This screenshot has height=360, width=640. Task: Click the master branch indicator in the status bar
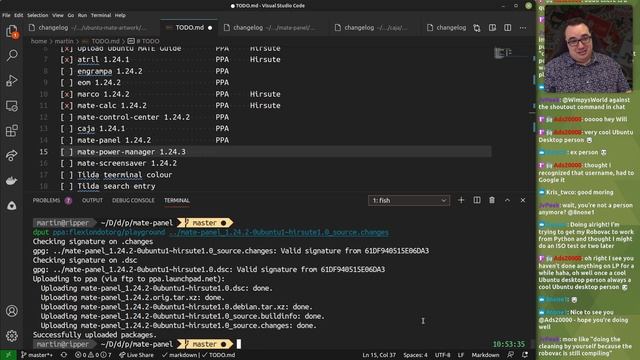pos(36,355)
